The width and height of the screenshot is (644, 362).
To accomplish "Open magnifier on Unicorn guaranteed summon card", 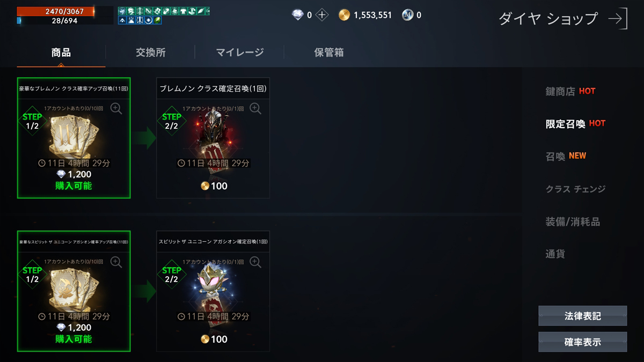I will [255, 262].
